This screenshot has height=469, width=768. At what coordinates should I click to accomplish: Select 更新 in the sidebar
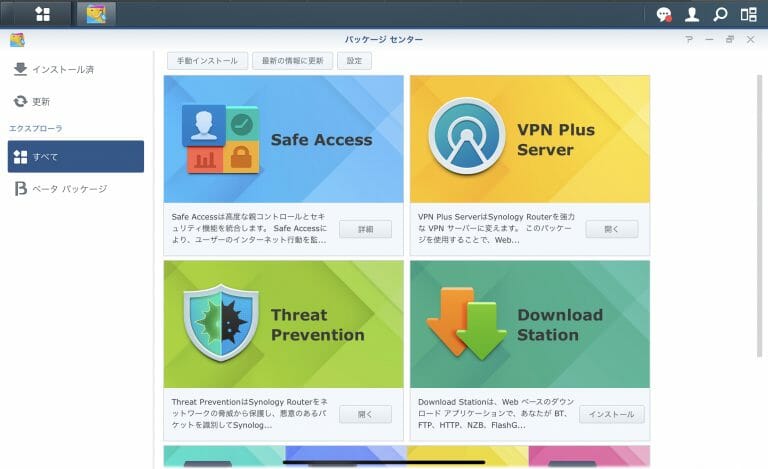[76, 101]
